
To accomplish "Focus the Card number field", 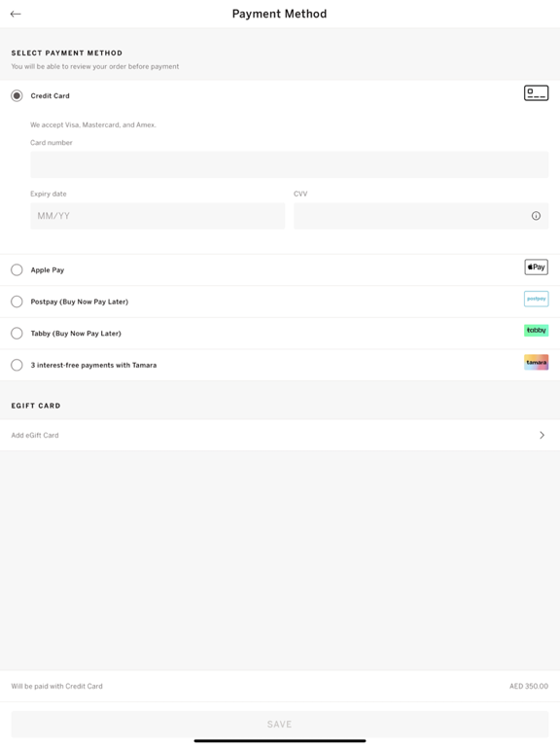I will coord(289,164).
